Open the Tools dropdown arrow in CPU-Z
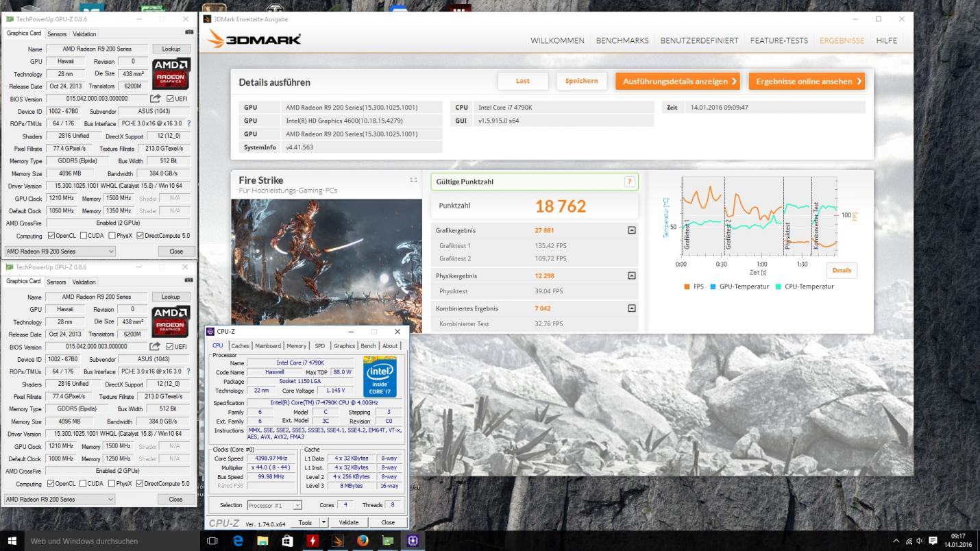980x551 pixels. [323, 522]
